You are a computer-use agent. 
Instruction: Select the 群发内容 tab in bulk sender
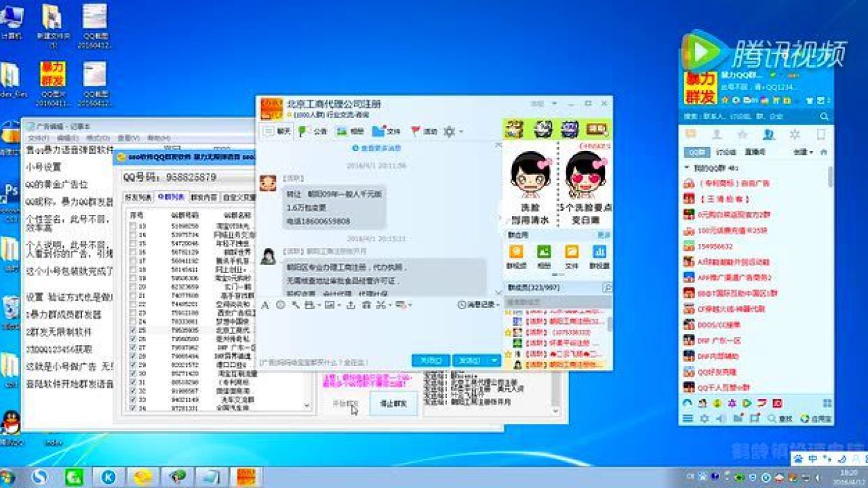point(204,197)
